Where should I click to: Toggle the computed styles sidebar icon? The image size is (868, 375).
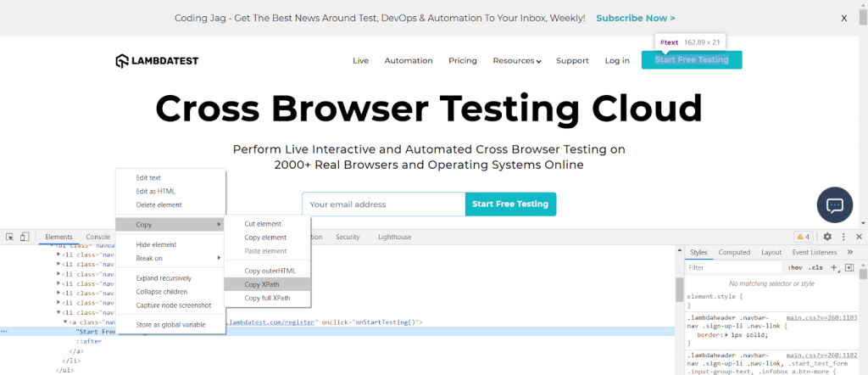pyautogui.click(x=849, y=267)
